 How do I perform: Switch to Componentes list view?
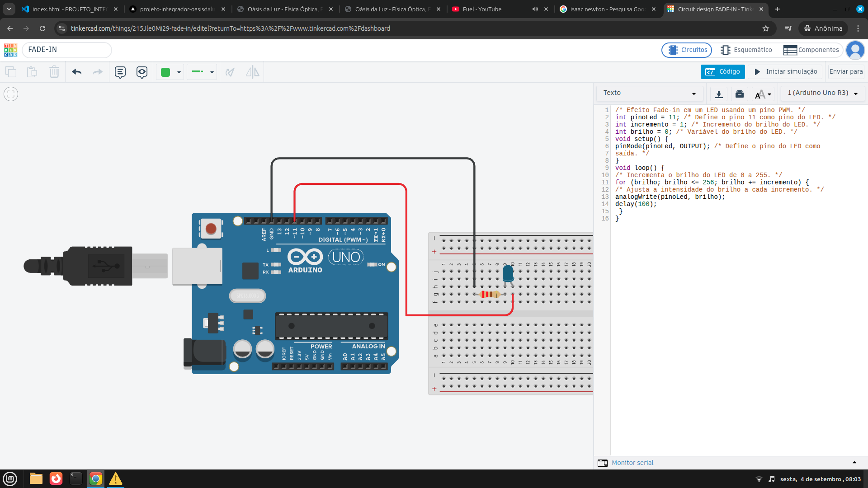811,50
